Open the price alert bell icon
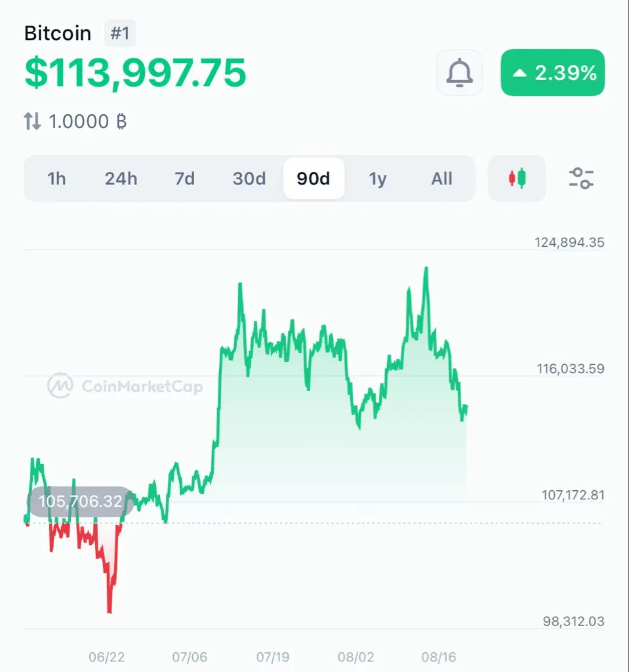This screenshot has height=672, width=629. [459, 72]
